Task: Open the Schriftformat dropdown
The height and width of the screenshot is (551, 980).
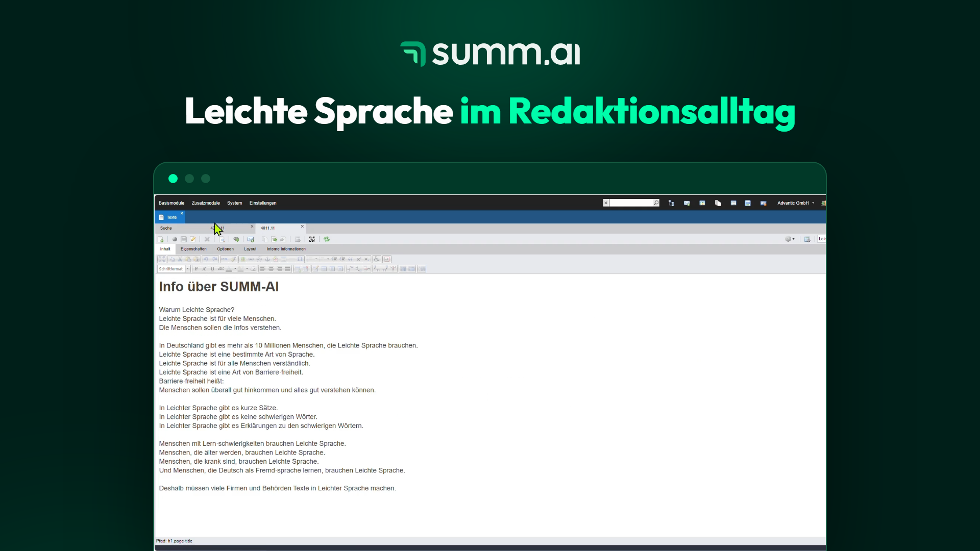Action: point(174,269)
